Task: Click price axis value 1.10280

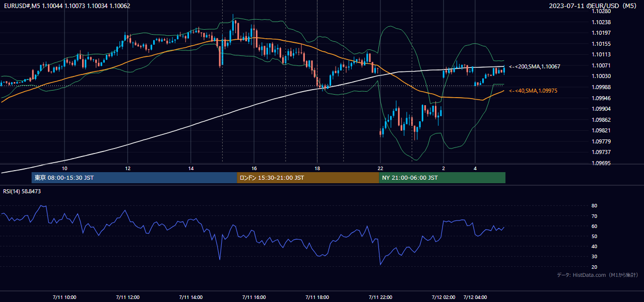Action: tap(601, 11)
